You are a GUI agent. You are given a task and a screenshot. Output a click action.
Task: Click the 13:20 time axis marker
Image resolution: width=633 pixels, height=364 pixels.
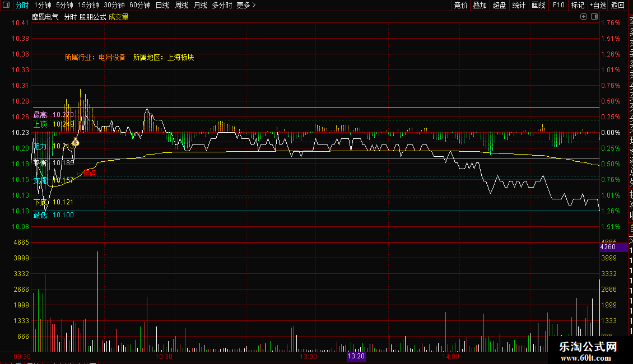tap(356, 356)
